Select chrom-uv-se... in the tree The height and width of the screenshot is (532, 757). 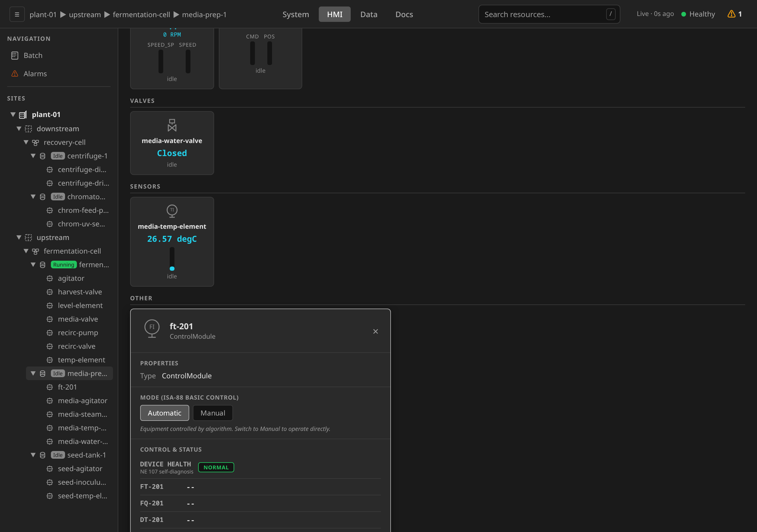81,224
